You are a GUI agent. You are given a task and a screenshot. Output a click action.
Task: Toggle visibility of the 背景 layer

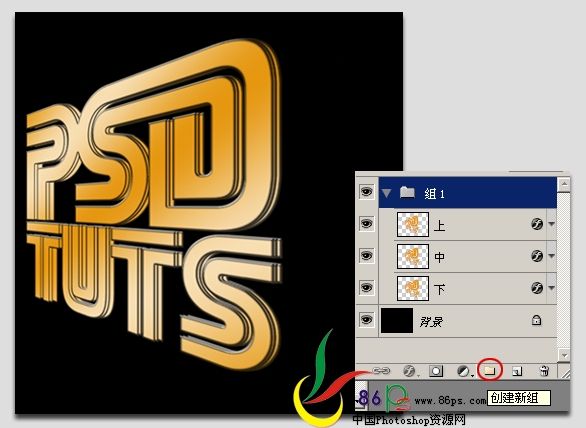click(x=367, y=320)
